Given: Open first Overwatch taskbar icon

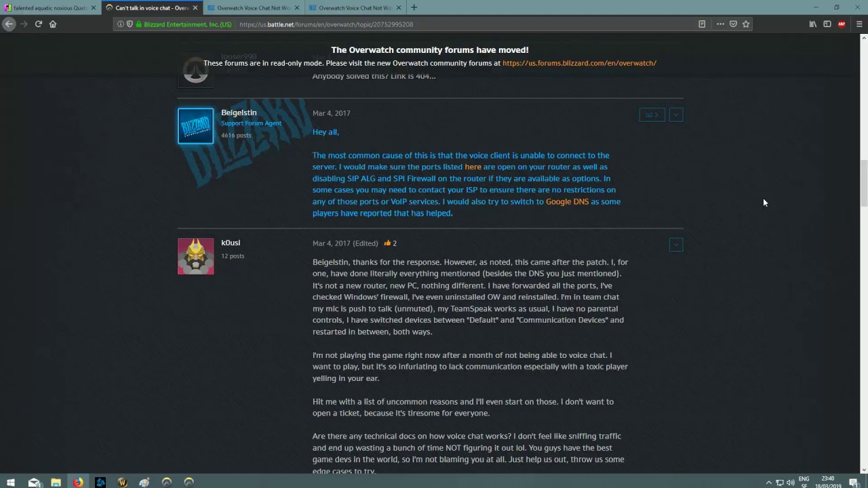Looking at the screenshot, I should tap(167, 483).
